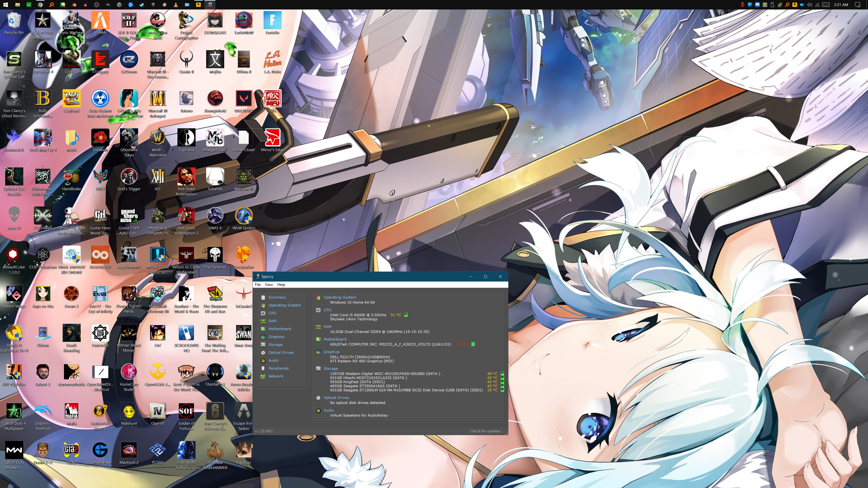
Task: Click the Western Digital drive 48 °C reading
Action: (492, 373)
